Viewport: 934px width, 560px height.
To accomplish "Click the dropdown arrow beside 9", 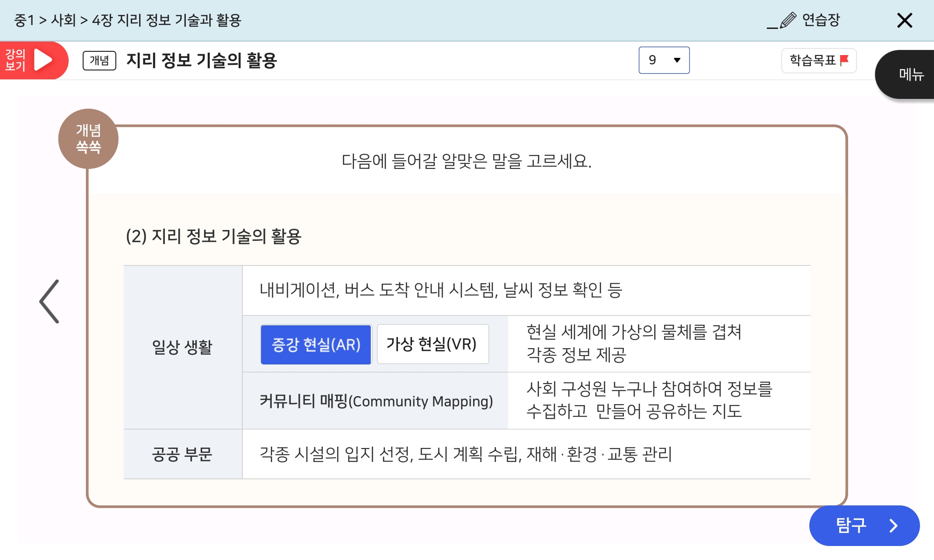I will coord(677,60).
